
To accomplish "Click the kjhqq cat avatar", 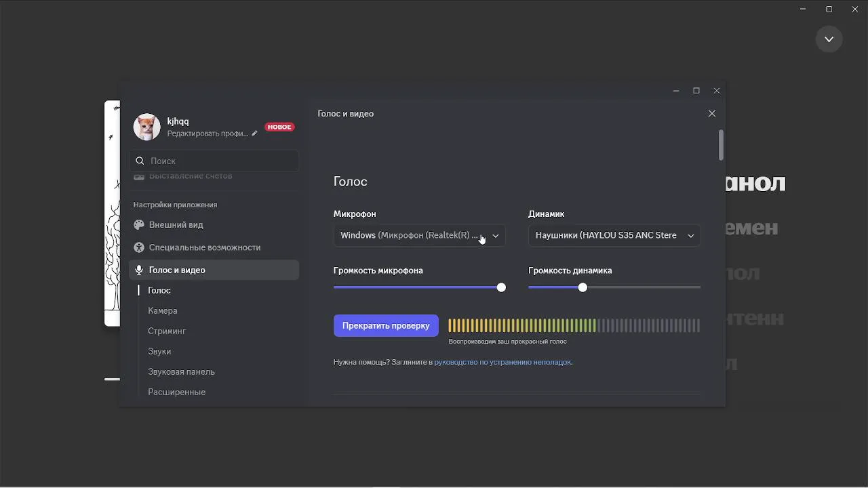I will [x=146, y=127].
